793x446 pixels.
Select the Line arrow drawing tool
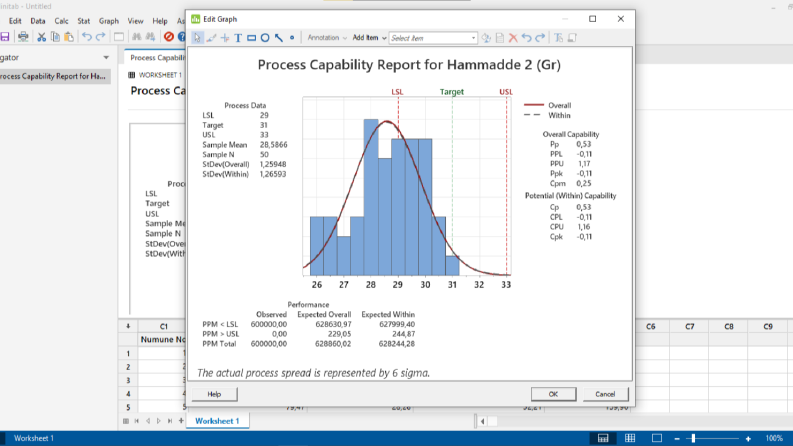279,38
